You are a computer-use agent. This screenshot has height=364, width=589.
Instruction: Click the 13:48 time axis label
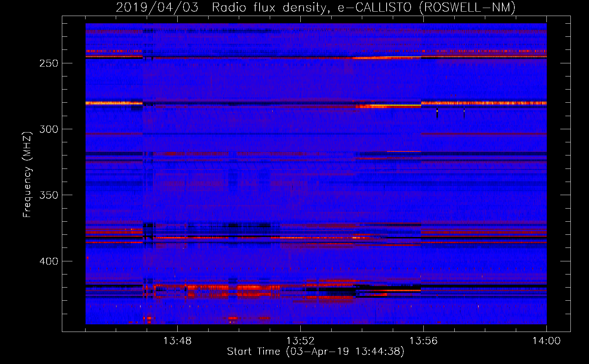[177, 341]
